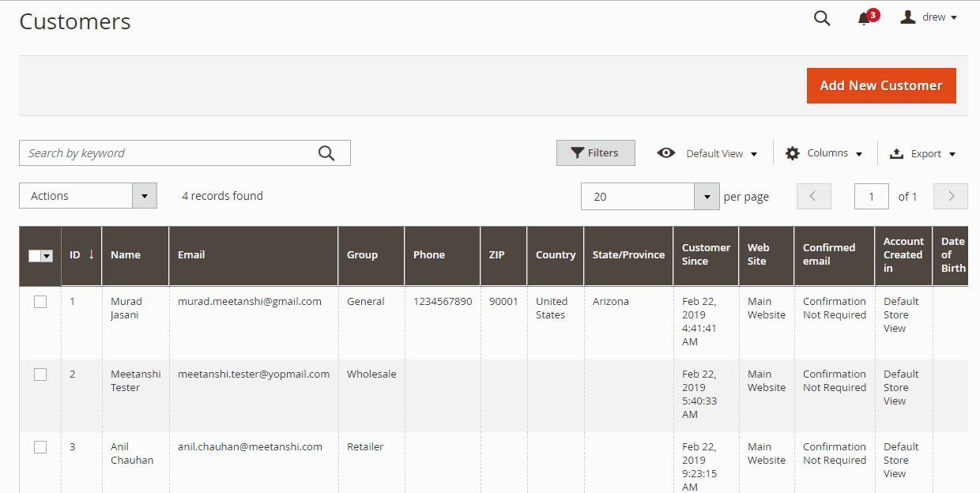The height and width of the screenshot is (493, 980).
Task: Sort by Phone column header
Action: pos(442,255)
